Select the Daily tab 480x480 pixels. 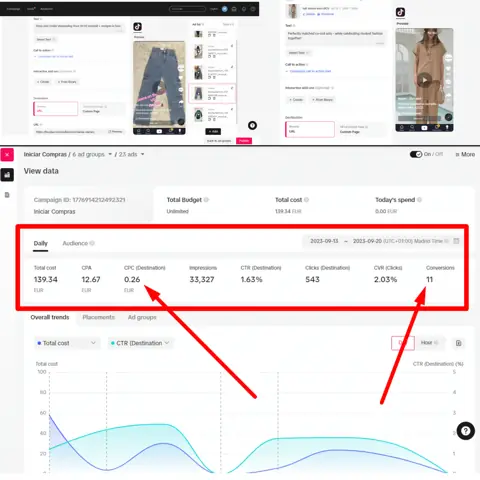[41, 243]
